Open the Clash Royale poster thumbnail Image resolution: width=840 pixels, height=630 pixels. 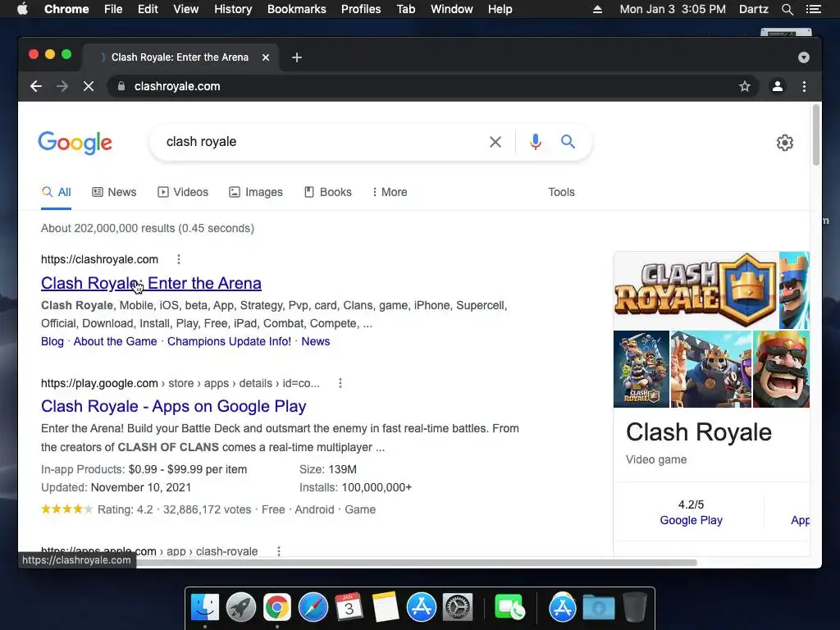pyautogui.click(x=641, y=369)
